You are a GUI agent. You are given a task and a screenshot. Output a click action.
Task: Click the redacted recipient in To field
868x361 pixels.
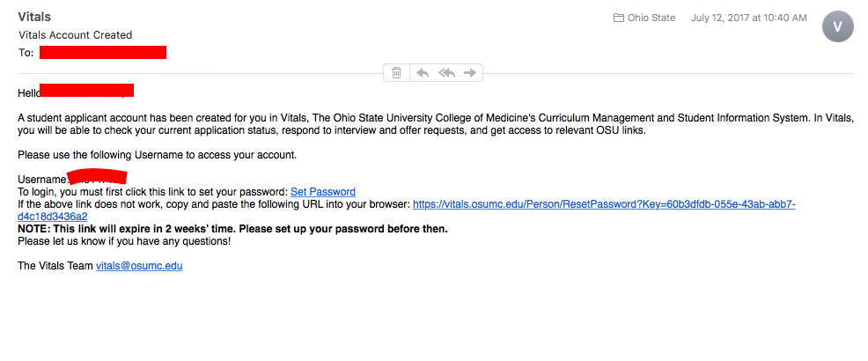[x=103, y=52]
